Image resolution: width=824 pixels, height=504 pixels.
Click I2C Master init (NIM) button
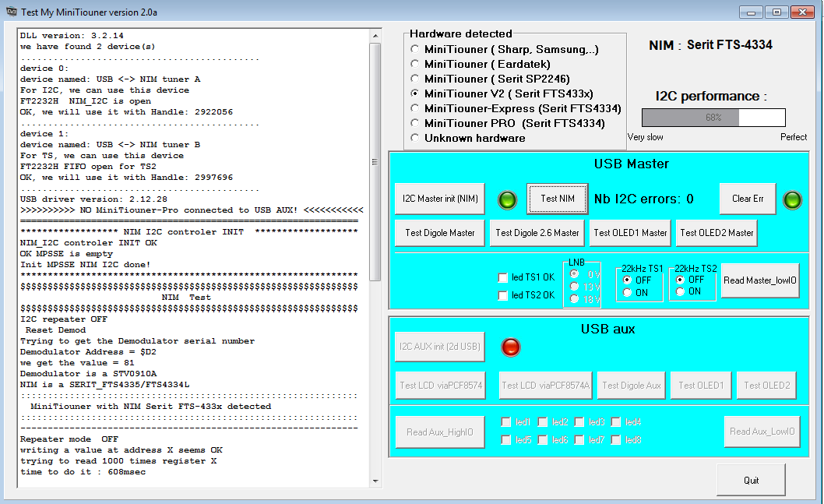click(x=440, y=199)
